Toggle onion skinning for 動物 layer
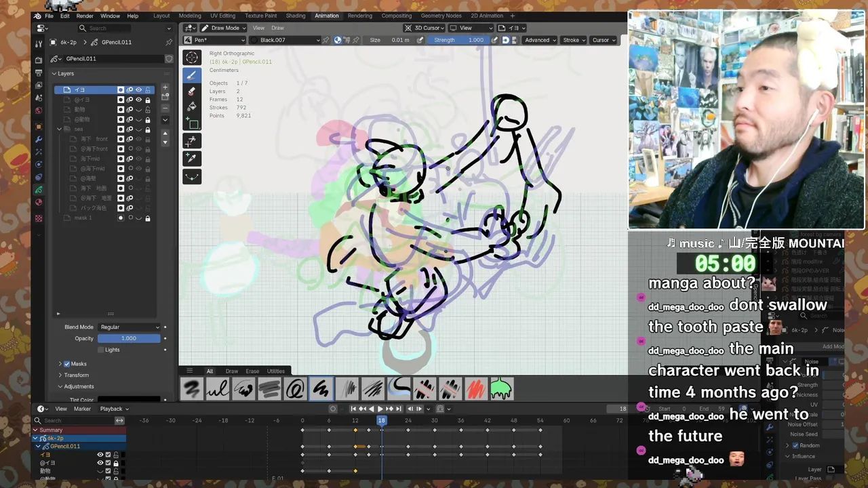 (x=130, y=109)
